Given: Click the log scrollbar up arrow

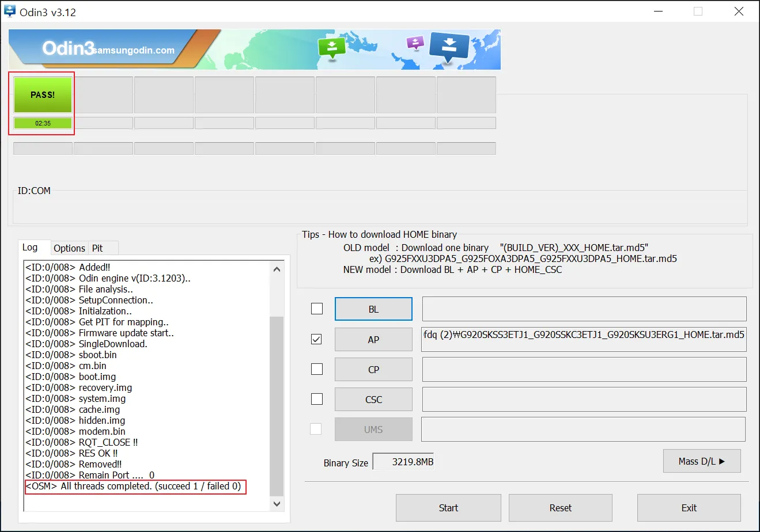Looking at the screenshot, I should (277, 269).
